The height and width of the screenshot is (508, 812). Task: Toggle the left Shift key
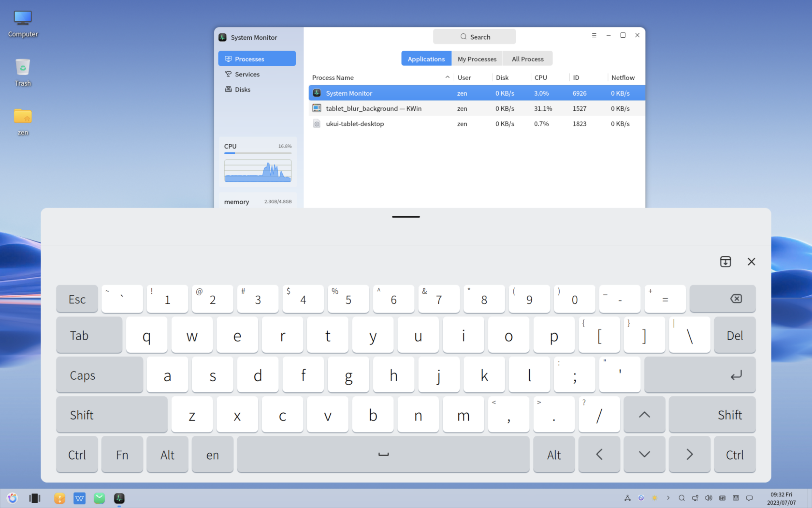pyautogui.click(x=112, y=414)
